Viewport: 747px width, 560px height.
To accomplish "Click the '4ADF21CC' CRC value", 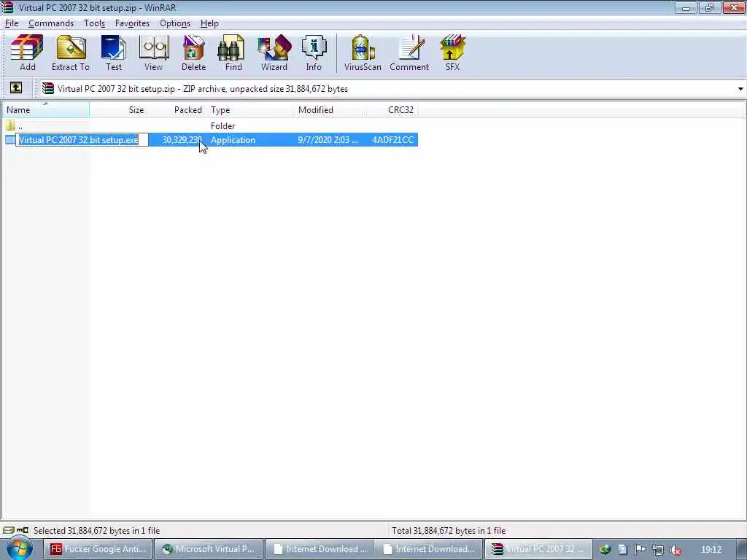I will coord(392,140).
